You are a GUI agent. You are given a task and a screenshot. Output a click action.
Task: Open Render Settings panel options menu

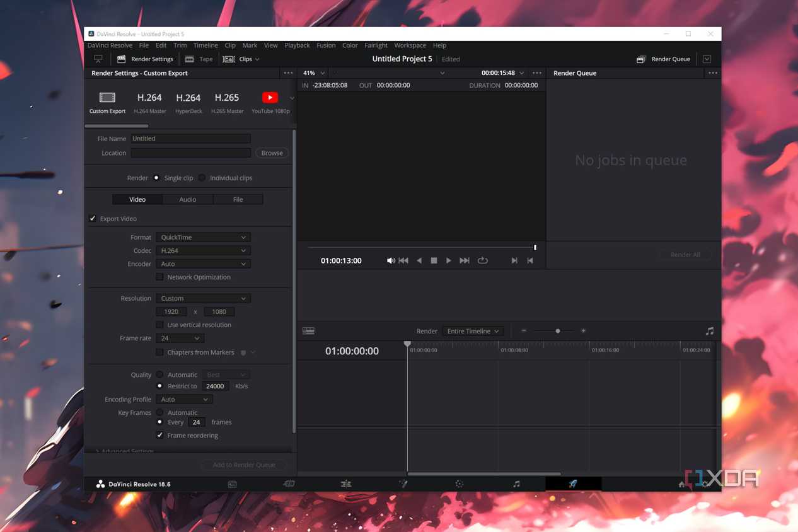[x=288, y=73]
